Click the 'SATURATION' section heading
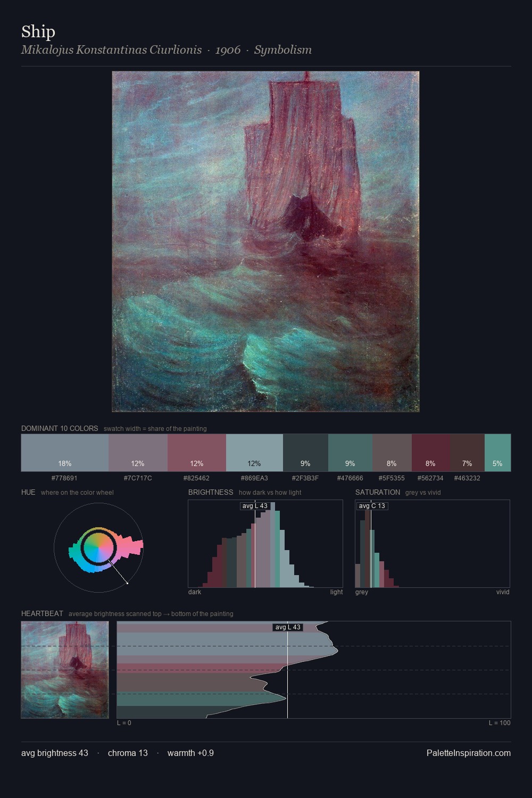 click(x=378, y=492)
